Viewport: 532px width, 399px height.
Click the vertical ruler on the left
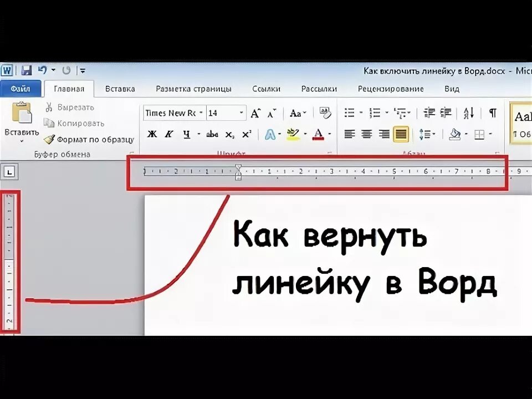pos(9,262)
